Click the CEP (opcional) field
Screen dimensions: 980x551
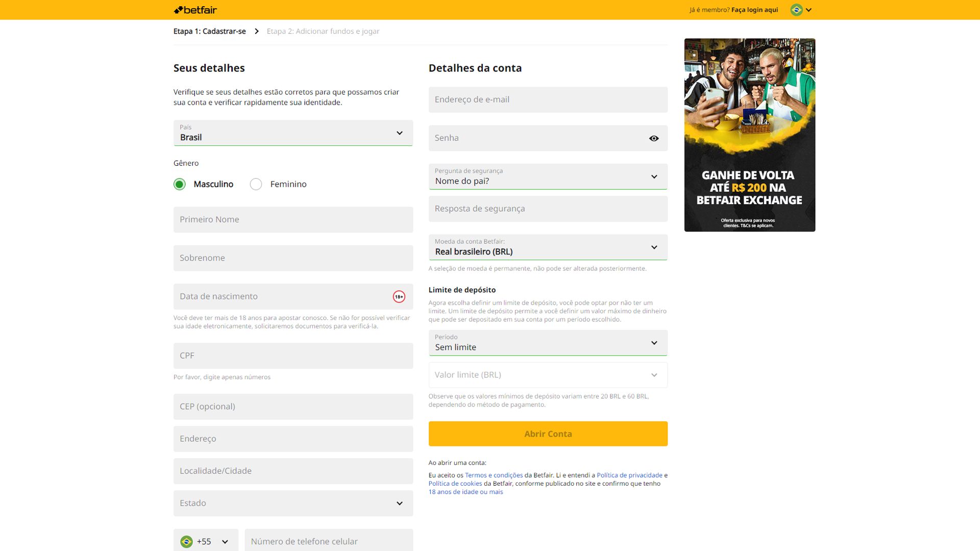click(x=293, y=407)
